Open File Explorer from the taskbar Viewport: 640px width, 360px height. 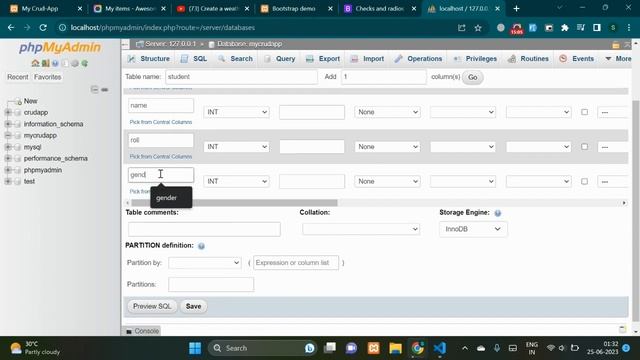395,348
